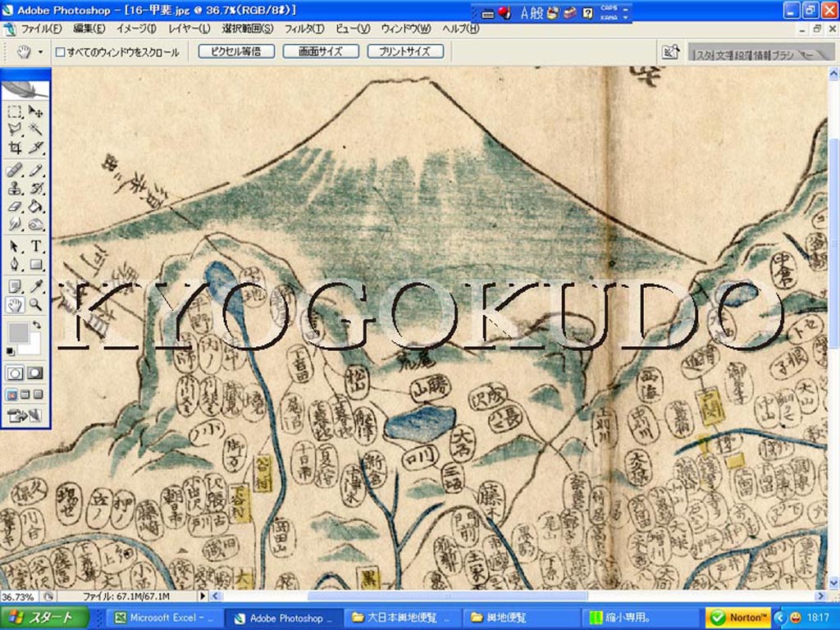Open the 編集 menu
The image size is (840, 630).
click(x=89, y=29)
